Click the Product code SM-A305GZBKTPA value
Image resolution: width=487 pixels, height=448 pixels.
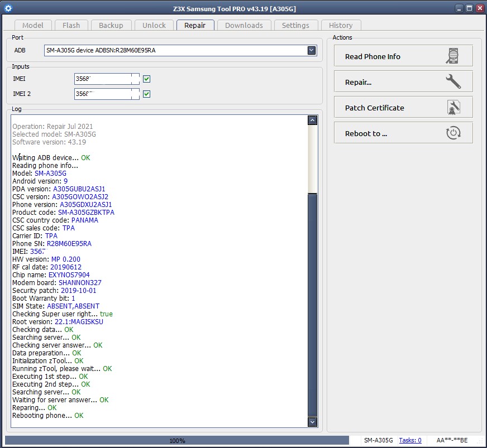tap(87, 213)
